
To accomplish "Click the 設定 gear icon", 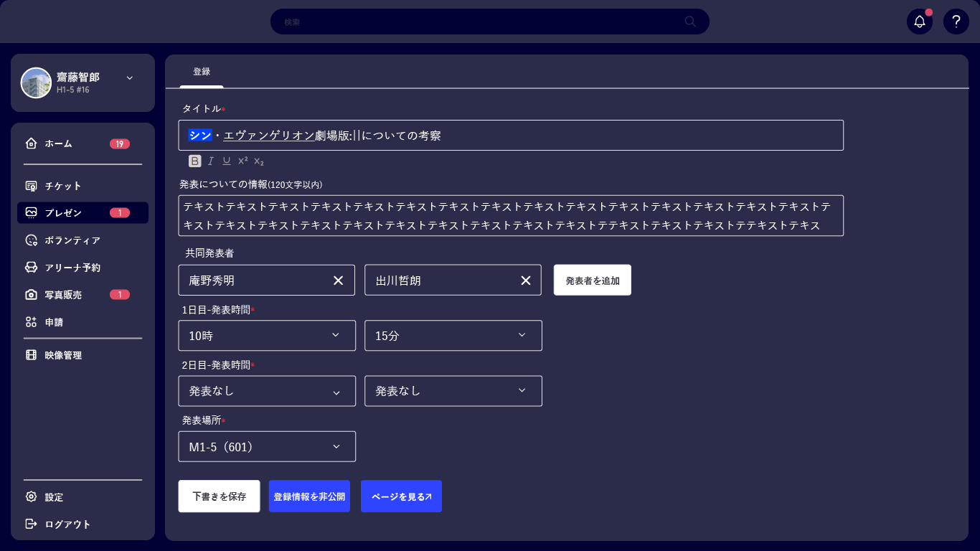I will (31, 497).
